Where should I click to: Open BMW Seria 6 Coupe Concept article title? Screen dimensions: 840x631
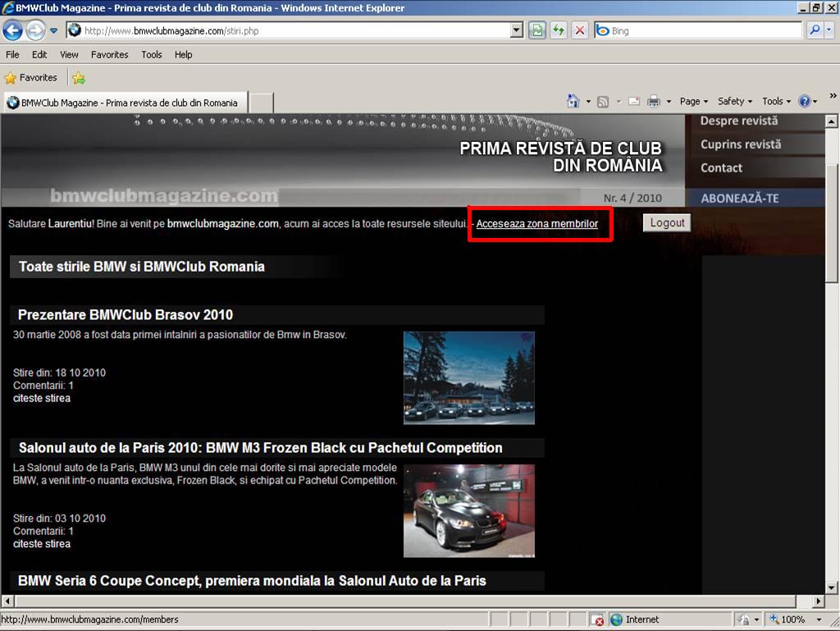252,581
